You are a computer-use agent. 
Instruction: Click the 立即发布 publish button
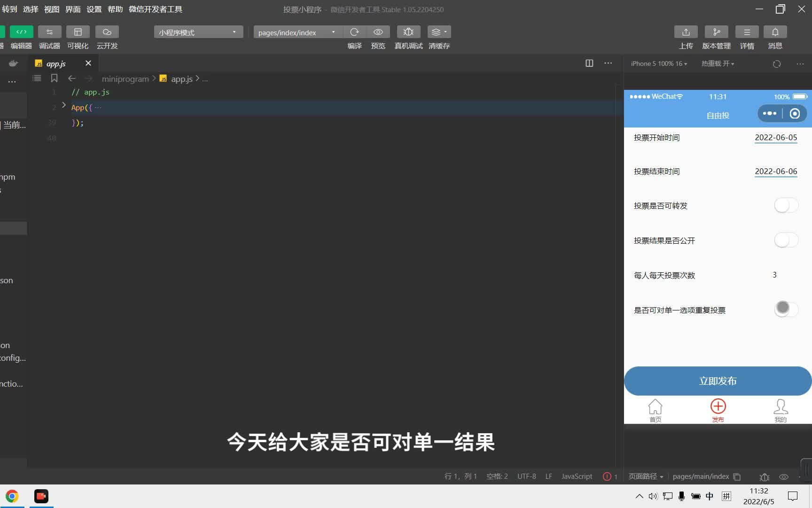coord(718,381)
